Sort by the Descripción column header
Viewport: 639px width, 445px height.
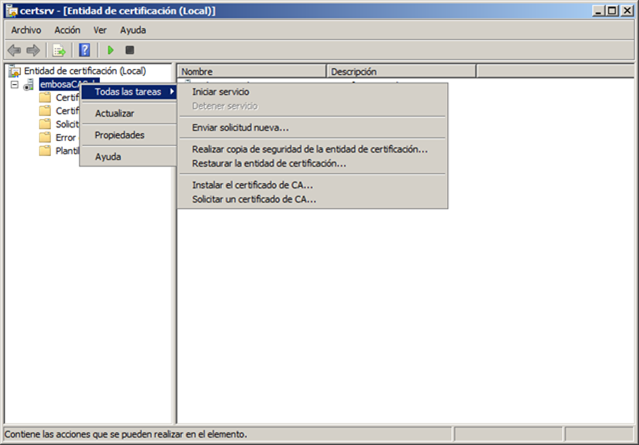point(400,71)
